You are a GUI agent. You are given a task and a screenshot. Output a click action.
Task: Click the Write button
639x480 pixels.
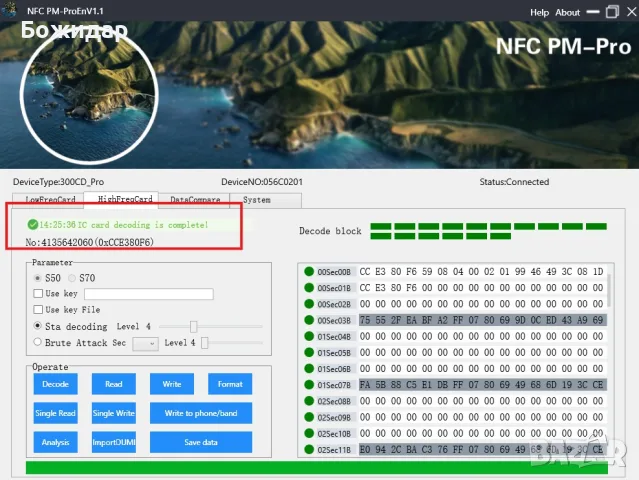[x=172, y=384]
